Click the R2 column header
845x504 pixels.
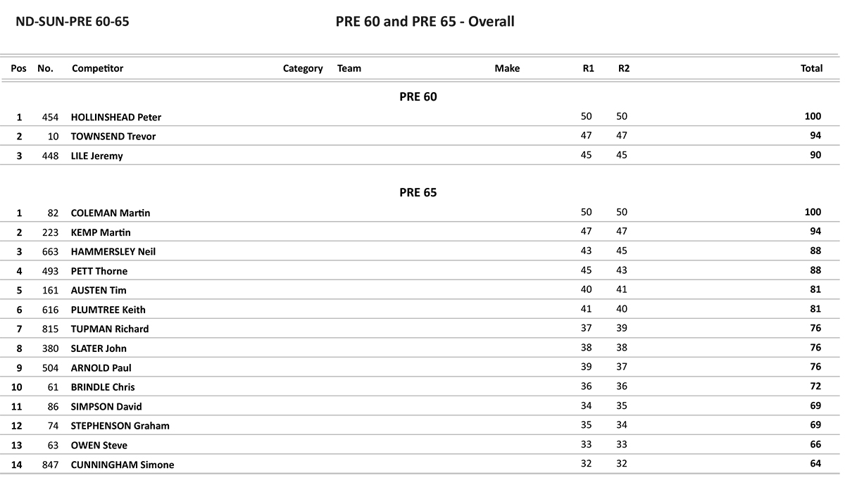tap(624, 68)
